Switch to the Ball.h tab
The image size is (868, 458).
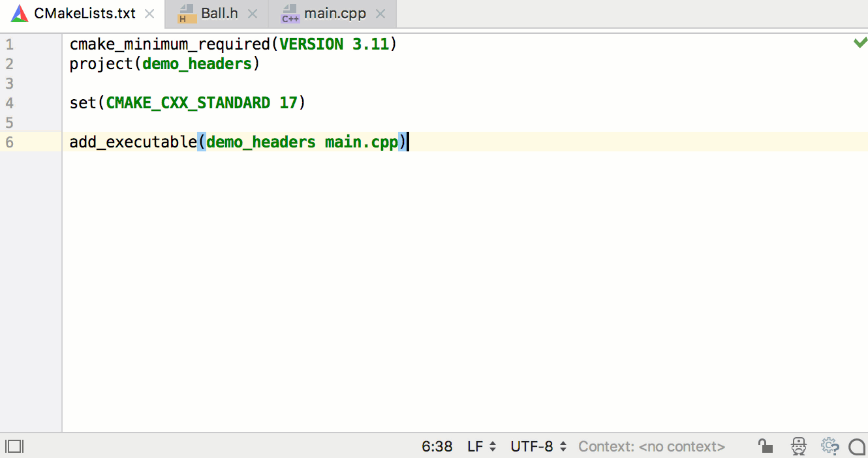[x=218, y=14]
